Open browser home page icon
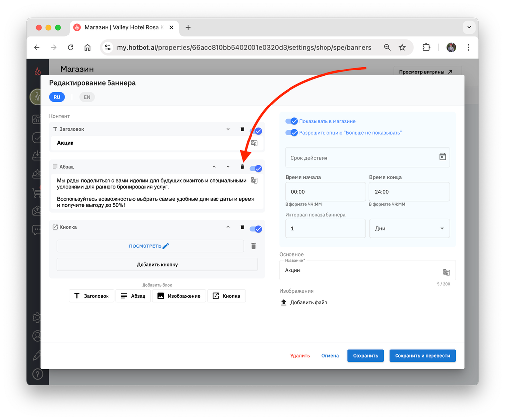Viewport: 505px width, 420px height. tap(87, 48)
